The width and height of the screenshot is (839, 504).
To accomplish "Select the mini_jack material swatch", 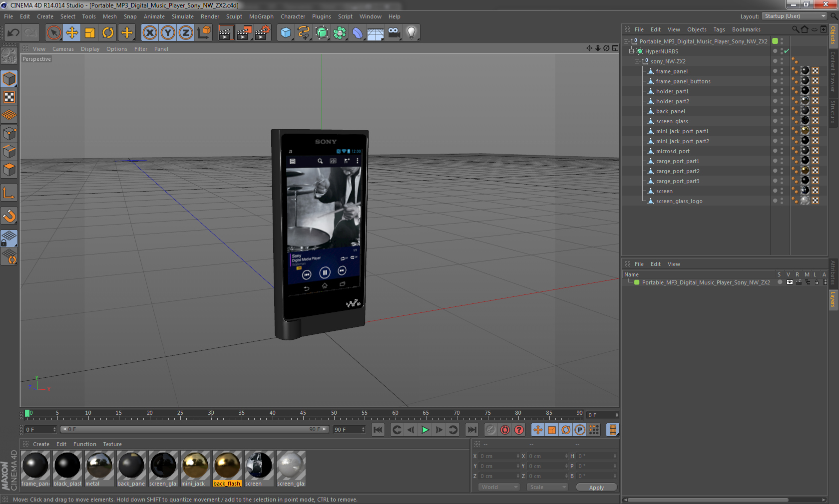I will [195, 469].
